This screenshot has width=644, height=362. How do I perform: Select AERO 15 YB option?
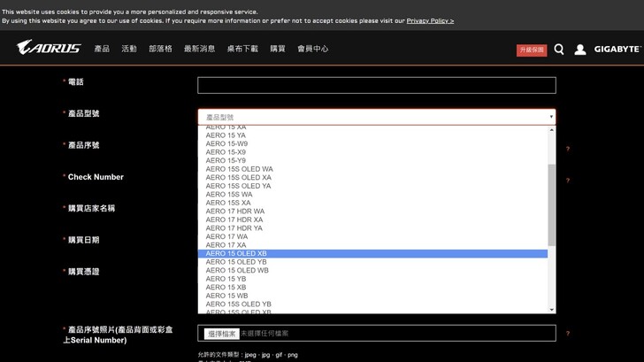coord(372,279)
